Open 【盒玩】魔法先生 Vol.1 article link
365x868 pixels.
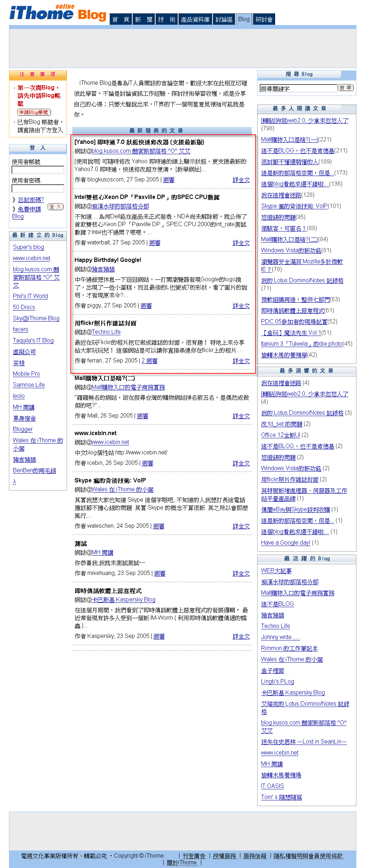tap(291, 332)
